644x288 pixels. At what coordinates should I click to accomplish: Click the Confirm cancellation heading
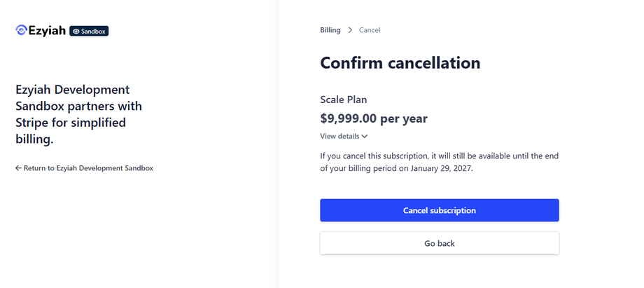(x=400, y=63)
